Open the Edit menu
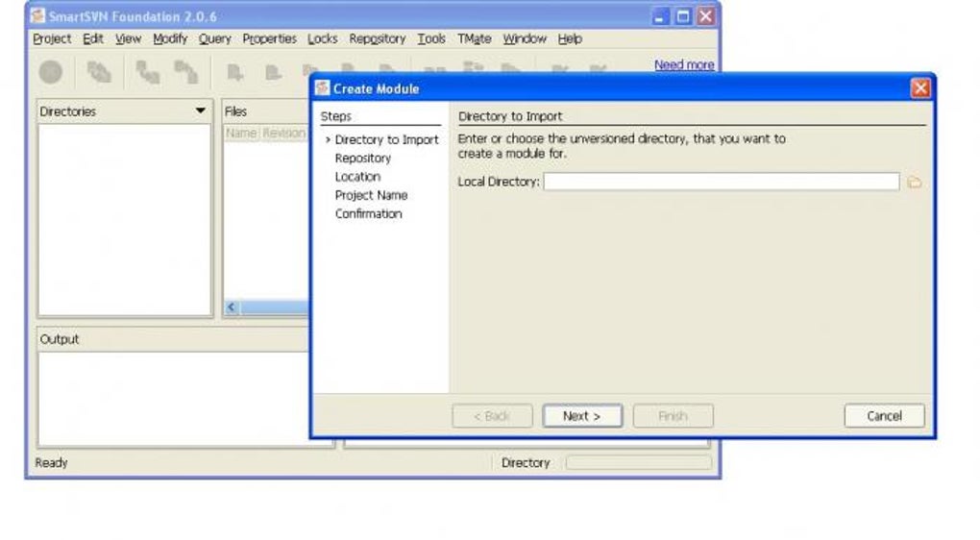The width and height of the screenshot is (980, 540). (x=93, y=38)
